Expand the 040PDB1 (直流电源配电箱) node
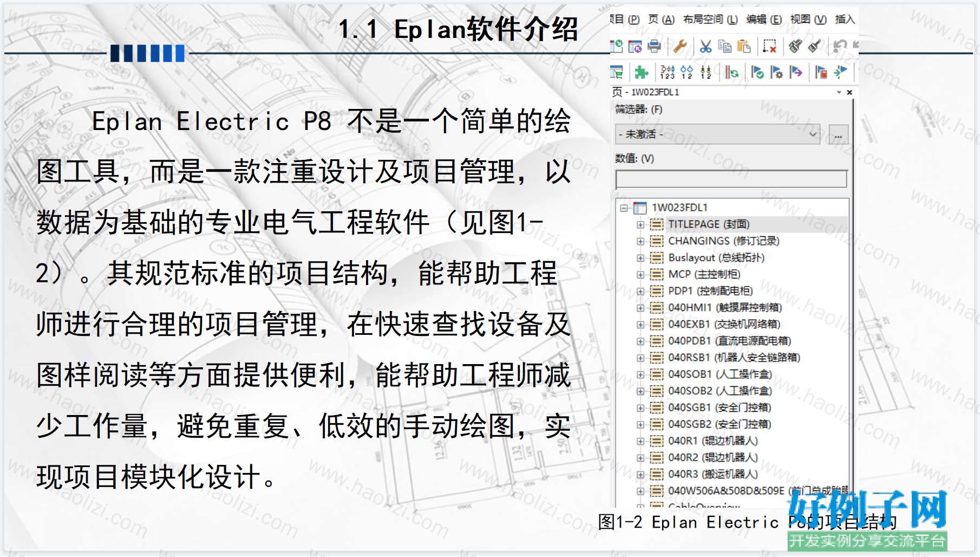The width and height of the screenshot is (980, 557). (x=641, y=341)
